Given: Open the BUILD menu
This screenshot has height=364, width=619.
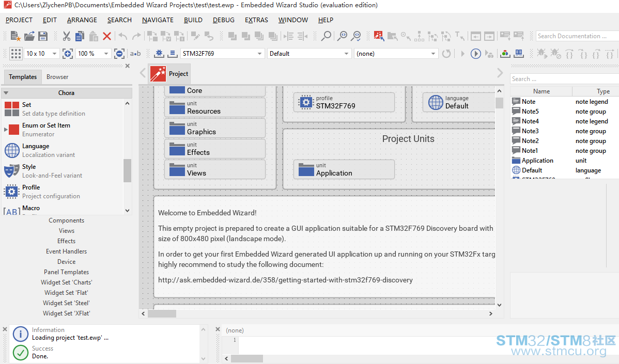Looking at the screenshot, I should [193, 20].
